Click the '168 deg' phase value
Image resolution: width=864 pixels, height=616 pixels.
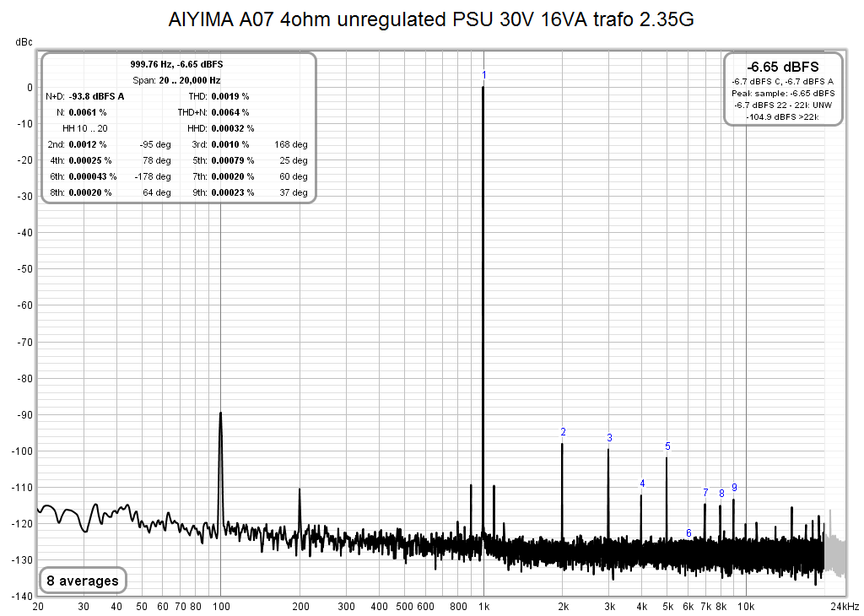(x=291, y=144)
